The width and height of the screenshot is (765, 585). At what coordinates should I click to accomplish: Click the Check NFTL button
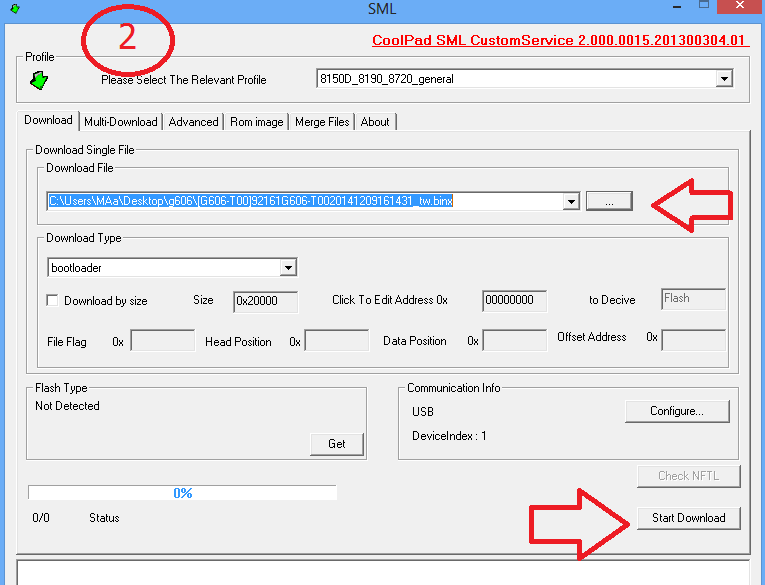click(688, 476)
